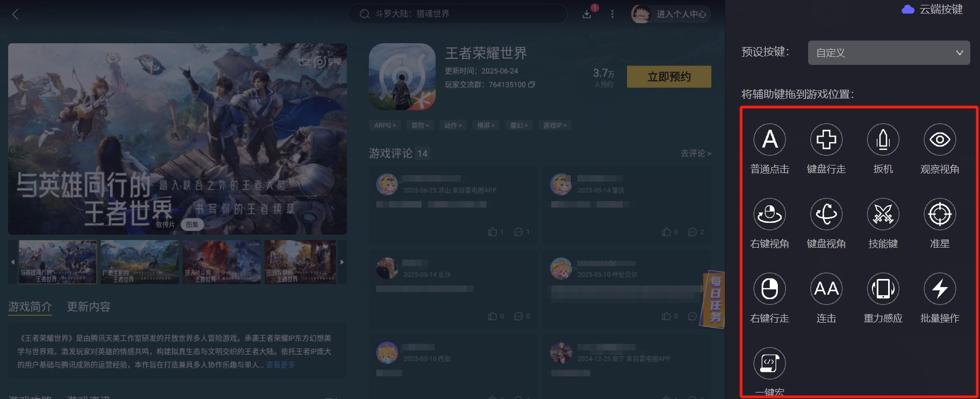Viewport: 980px width, 399px height.
Task: Focus the 斗罗大陆：猎魂世界 search field
Action: [457, 14]
